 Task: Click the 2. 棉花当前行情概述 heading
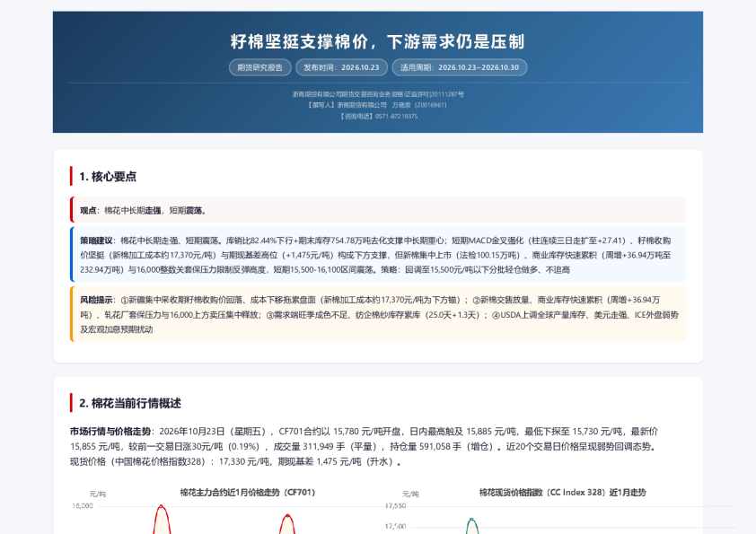pos(130,403)
